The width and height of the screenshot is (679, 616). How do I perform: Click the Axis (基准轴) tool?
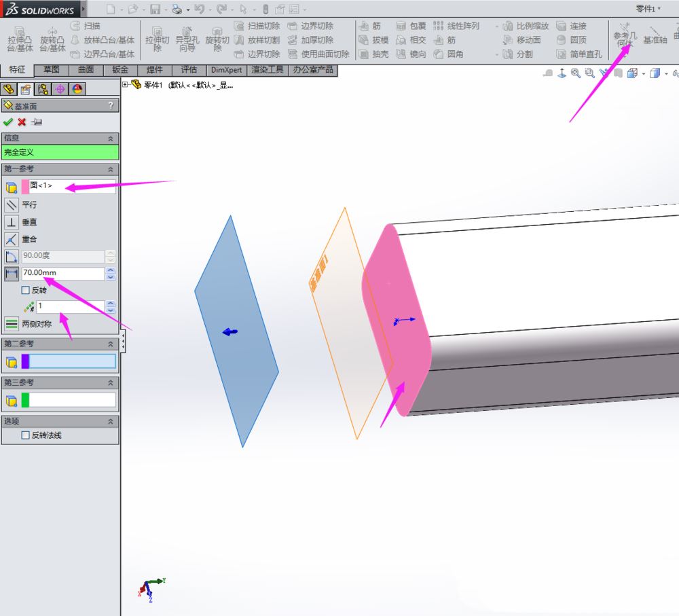[x=655, y=35]
